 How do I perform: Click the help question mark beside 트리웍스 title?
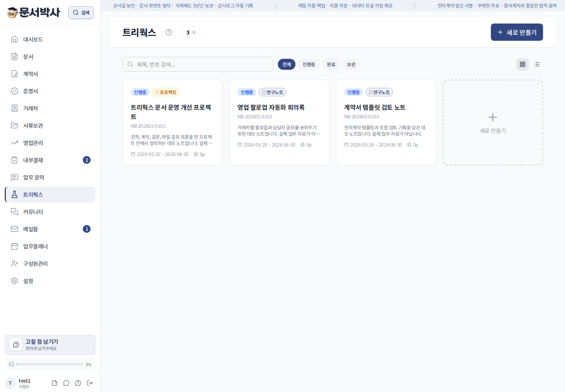[x=169, y=32]
